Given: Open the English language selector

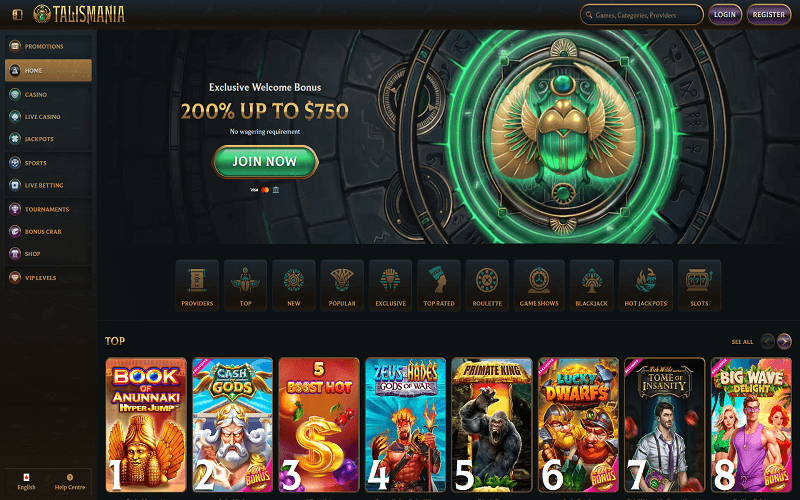Looking at the screenshot, I should click(x=27, y=482).
